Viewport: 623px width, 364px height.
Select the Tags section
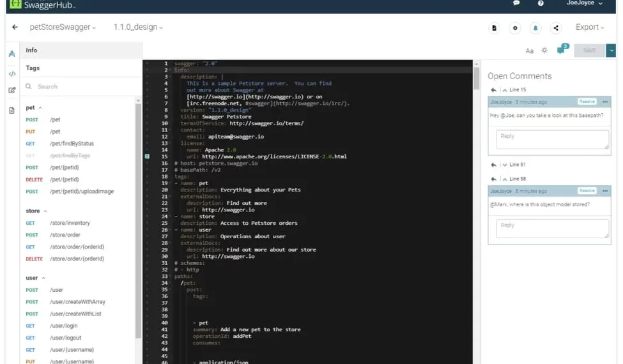(x=81, y=68)
